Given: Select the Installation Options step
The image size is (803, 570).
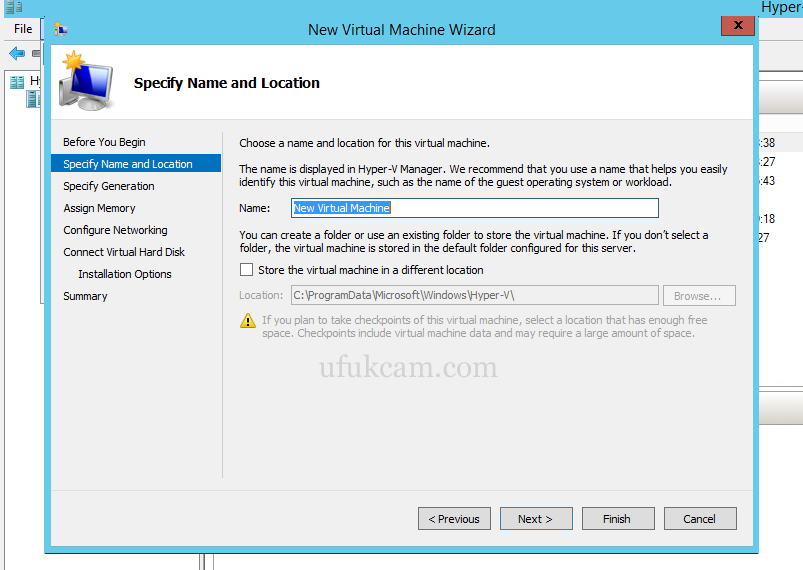Looking at the screenshot, I should tap(125, 274).
